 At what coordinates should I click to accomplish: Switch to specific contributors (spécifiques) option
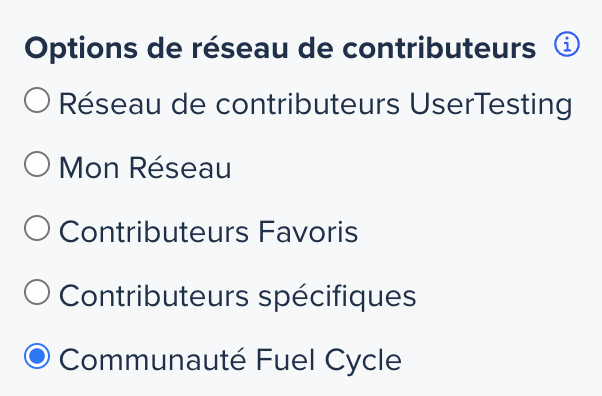[x=37, y=292]
